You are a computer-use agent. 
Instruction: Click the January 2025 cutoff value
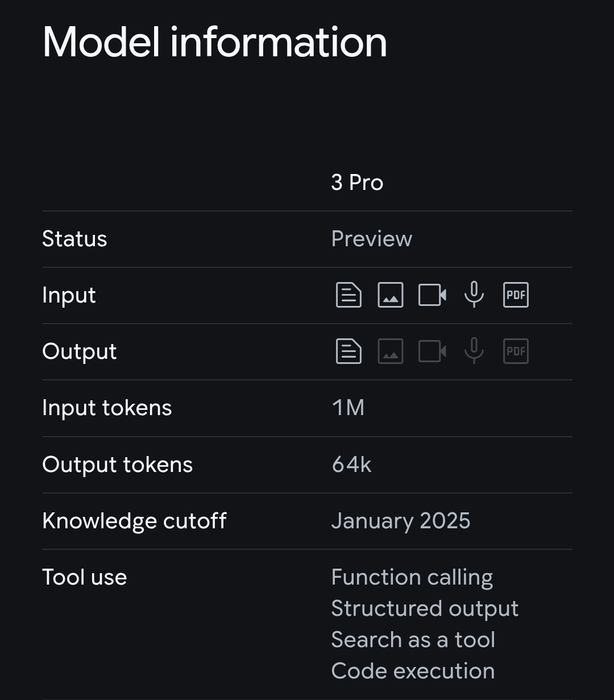pyautogui.click(x=401, y=521)
